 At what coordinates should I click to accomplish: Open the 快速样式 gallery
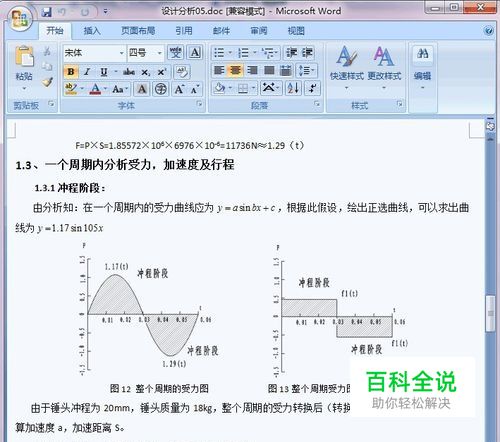(x=347, y=67)
